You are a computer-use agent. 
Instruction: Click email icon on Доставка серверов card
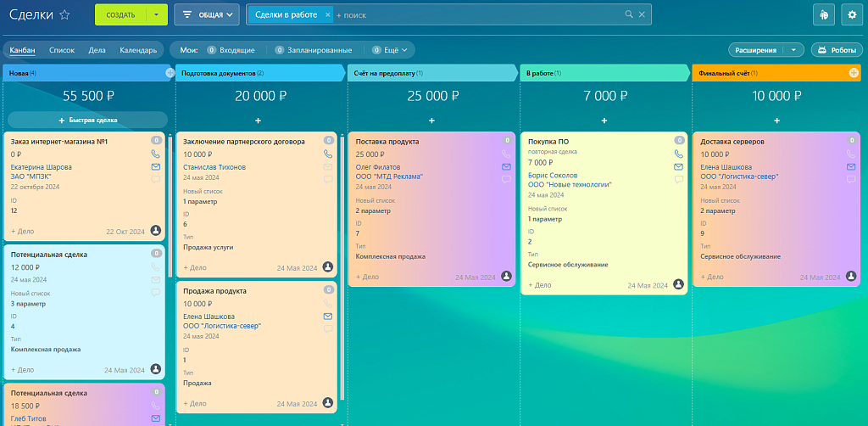tap(851, 167)
